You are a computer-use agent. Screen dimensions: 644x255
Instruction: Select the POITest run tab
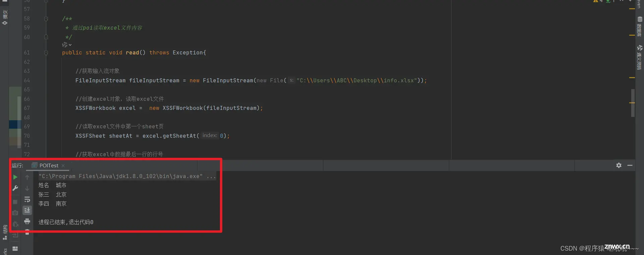[49, 165]
